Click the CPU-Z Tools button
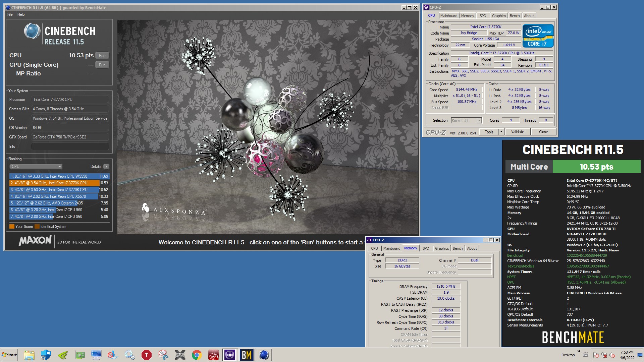Screen dimensions: 644x362 point(489,132)
